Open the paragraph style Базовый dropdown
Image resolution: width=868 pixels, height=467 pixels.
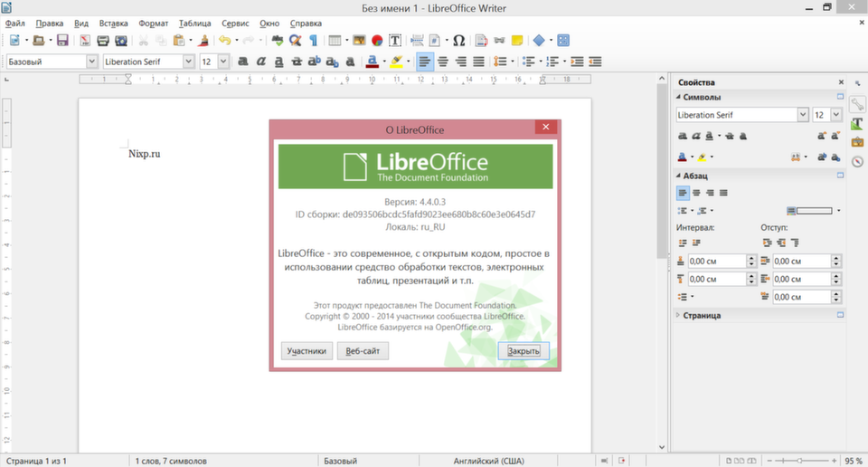point(92,62)
